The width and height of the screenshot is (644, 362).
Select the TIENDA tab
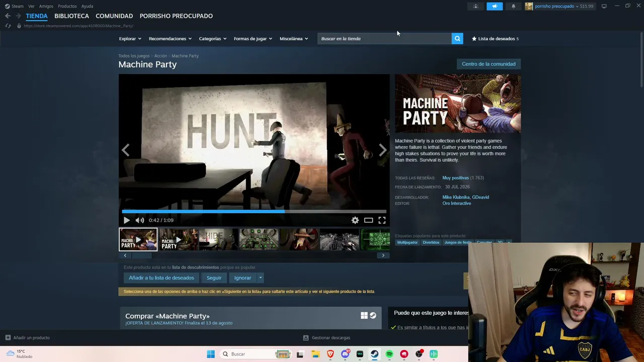coord(37,16)
